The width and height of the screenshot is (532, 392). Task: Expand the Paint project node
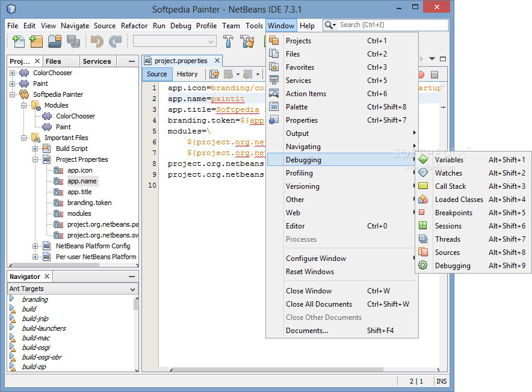(13, 84)
